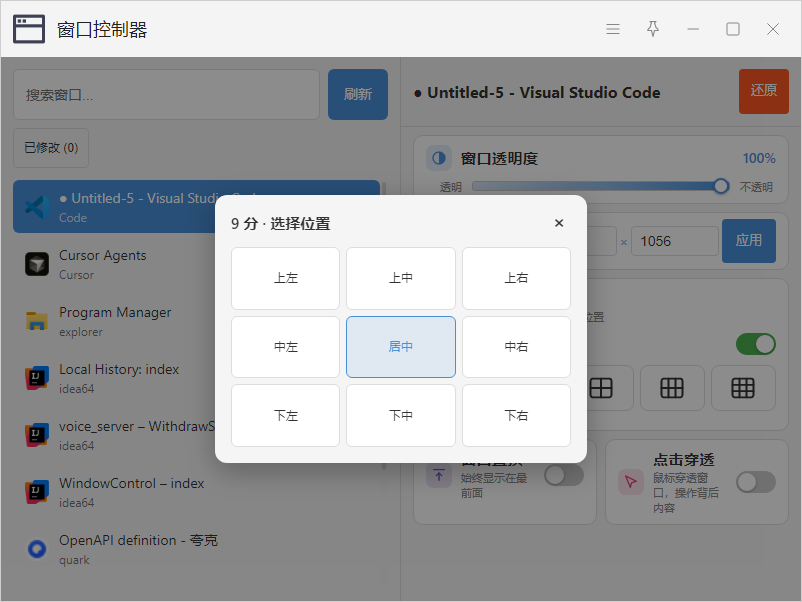Click the pink cursor click-through icon
802x602 pixels.
631,482
